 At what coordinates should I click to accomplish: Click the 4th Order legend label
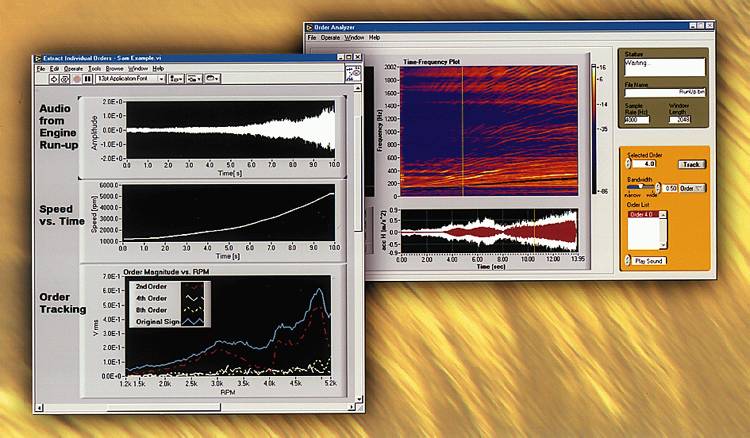[x=151, y=298]
